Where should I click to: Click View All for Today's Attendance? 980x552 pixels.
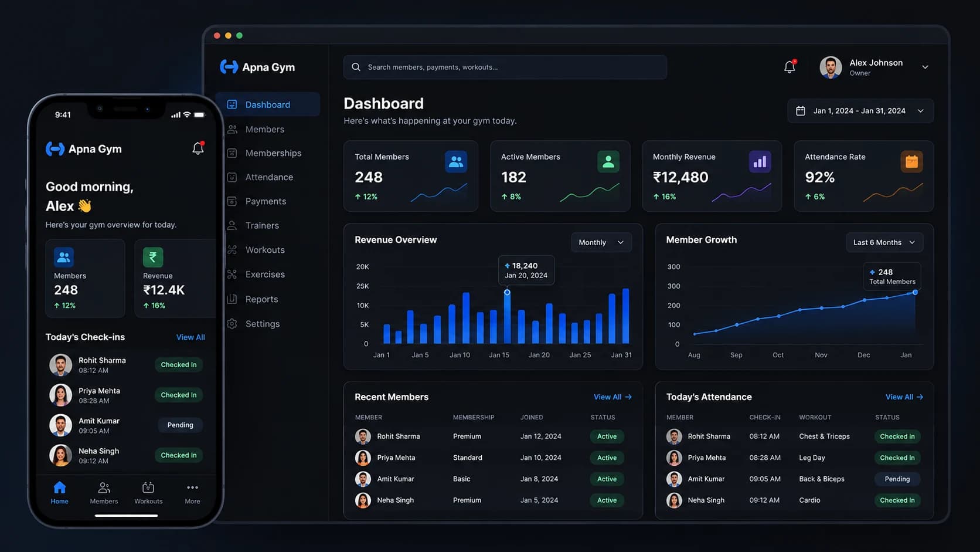[904, 397]
